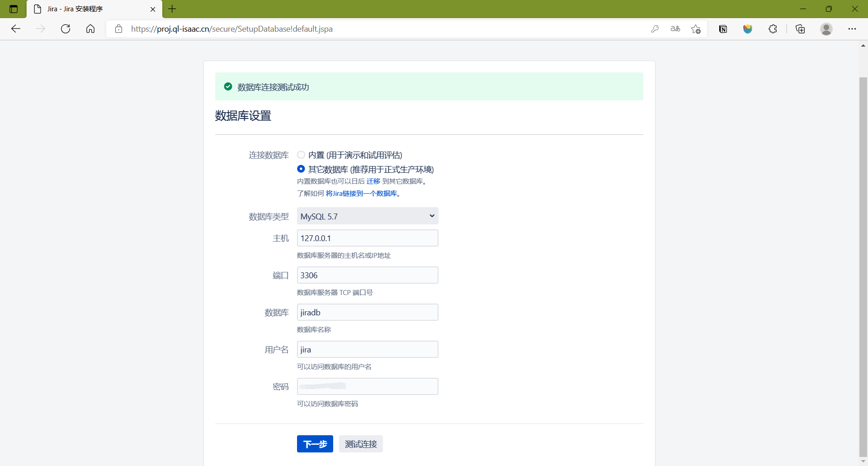Click the back navigation arrow

click(16, 29)
